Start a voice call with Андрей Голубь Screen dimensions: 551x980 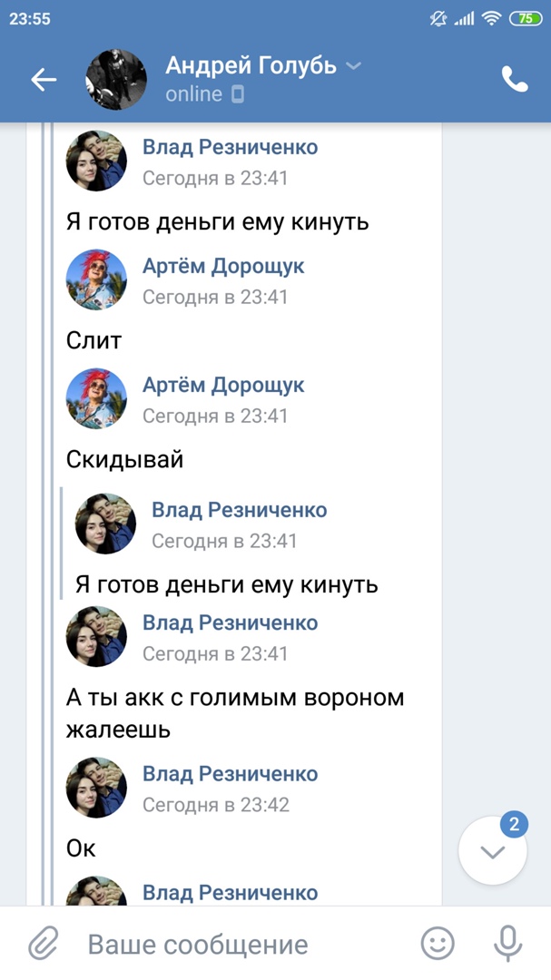point(515,80)
